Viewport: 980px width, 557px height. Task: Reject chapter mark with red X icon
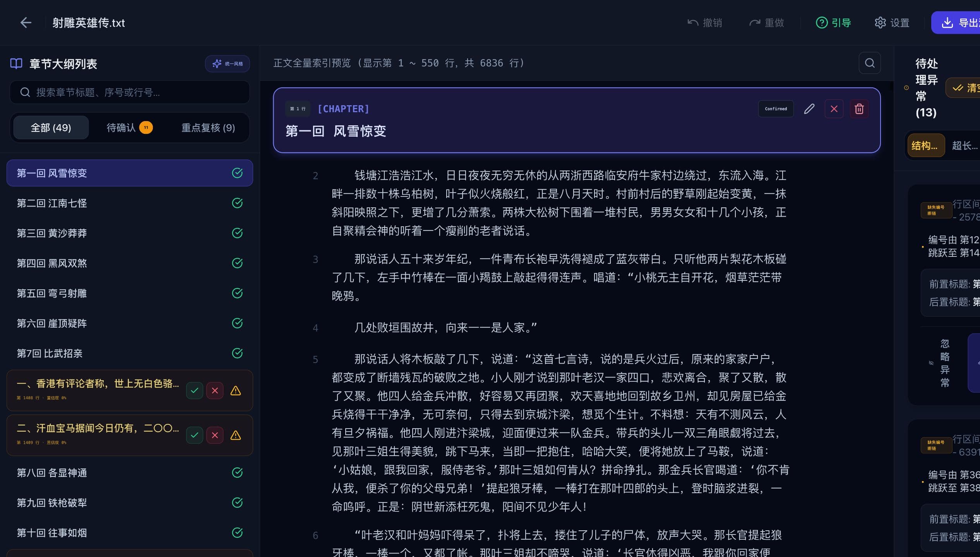click(834, 109)
